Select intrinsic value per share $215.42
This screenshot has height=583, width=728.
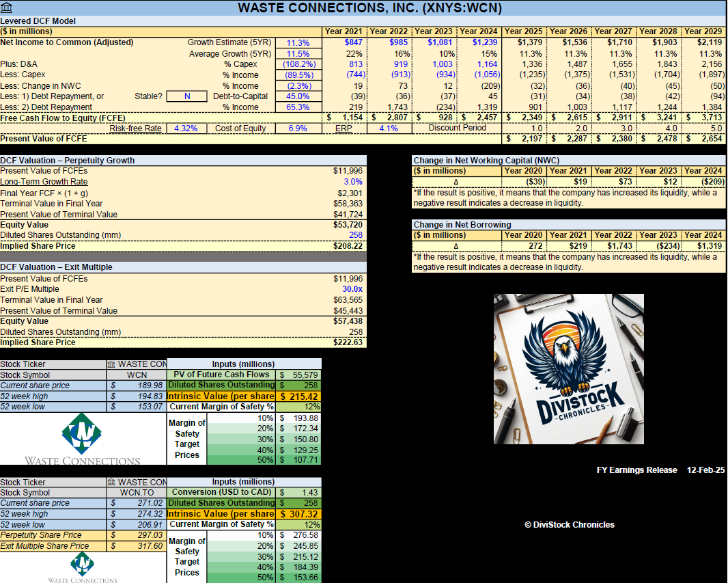click(x=298, y=396)
